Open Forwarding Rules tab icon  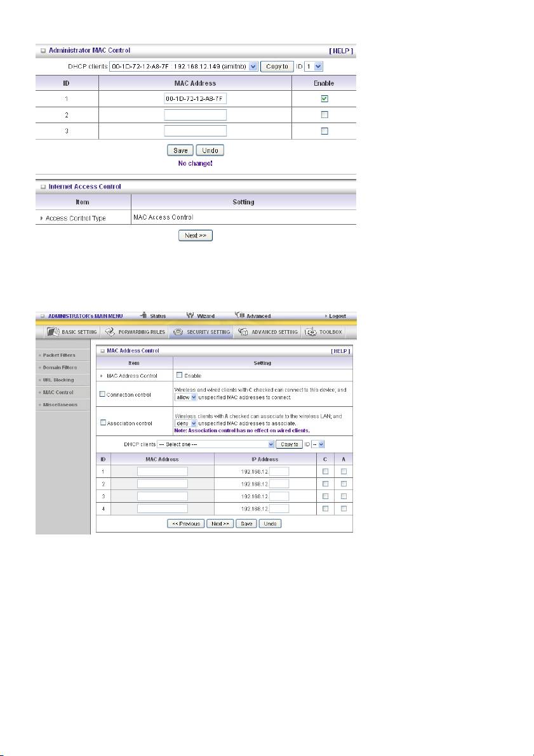[110, 332]
